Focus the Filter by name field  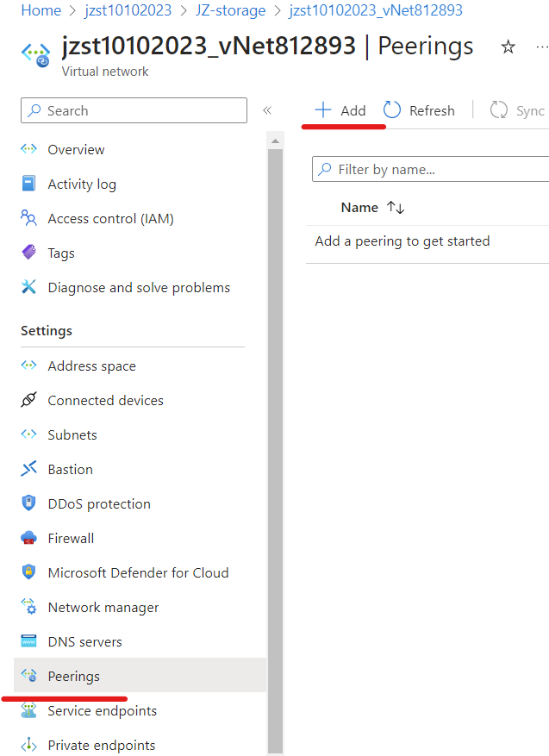(x=430, y=169)
